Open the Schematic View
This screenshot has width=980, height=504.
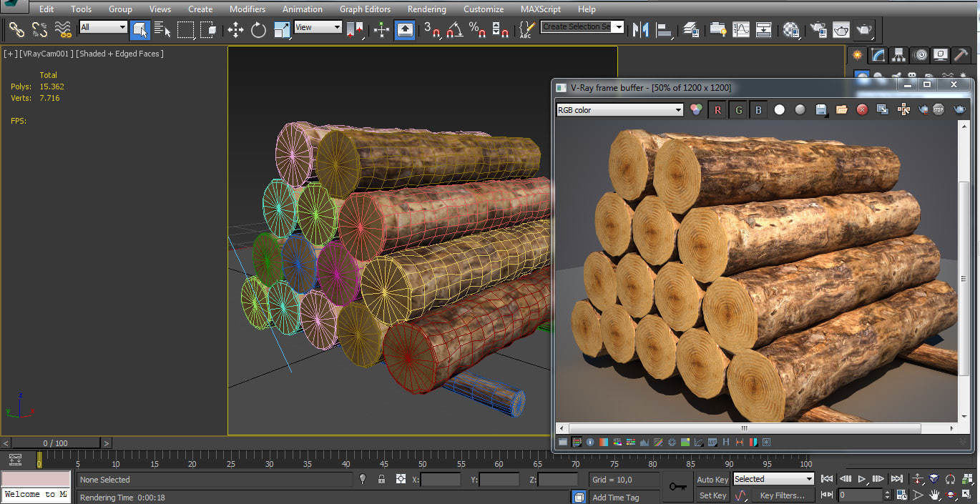coord(764,29)
